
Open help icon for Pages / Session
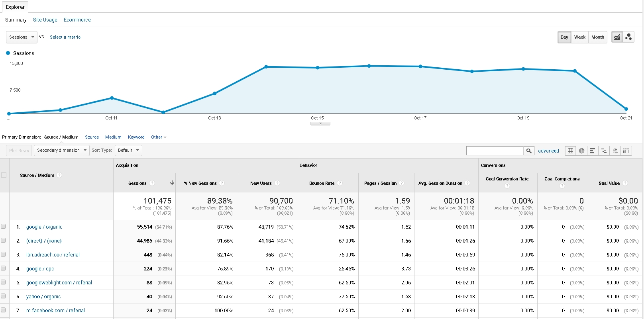coord(402,183)
